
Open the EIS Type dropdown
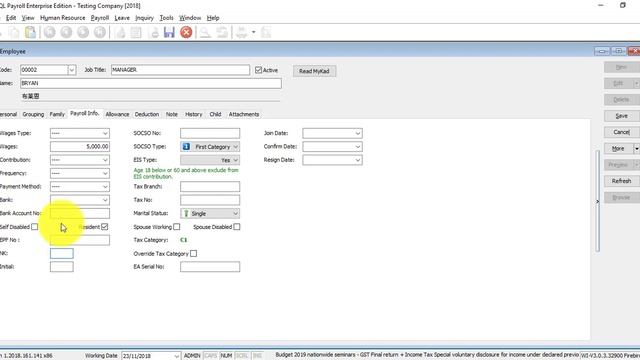235,160
